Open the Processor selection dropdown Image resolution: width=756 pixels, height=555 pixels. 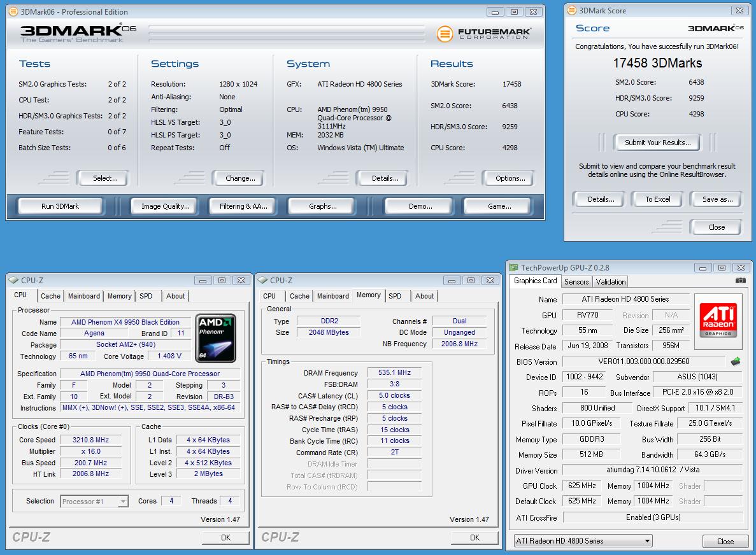(x=123, y=502)
